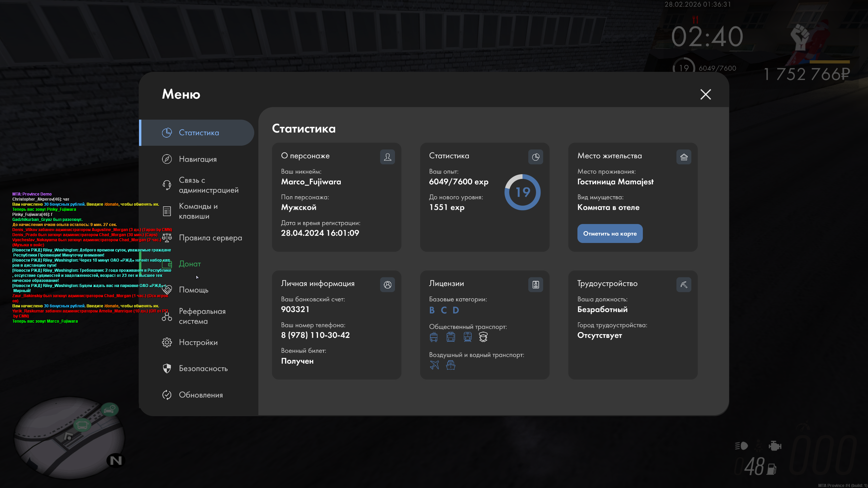Open the Безопасность security section
The width and height of the screenshot is (868, 488).
(203, 368)
